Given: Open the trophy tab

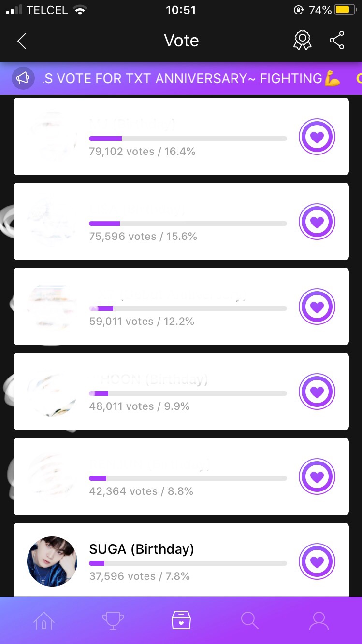Looking at the screenshot, I should pyautogui.click(x=113, y=620).
